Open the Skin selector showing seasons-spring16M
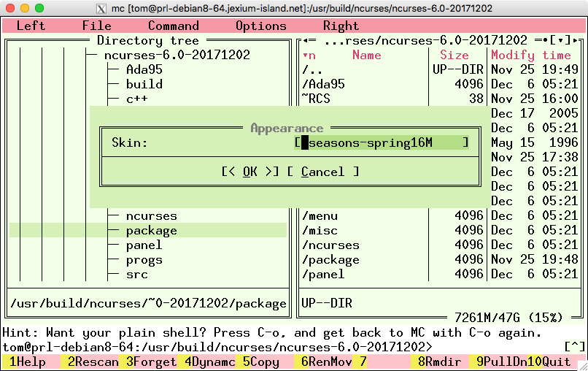Viewport: 588px width, 371px height. [382, 142]
